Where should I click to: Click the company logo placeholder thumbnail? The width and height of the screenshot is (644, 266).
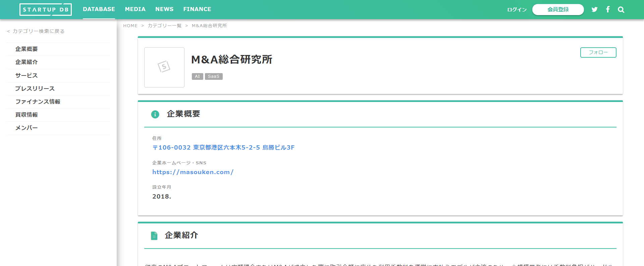click(x=164, y=67)
